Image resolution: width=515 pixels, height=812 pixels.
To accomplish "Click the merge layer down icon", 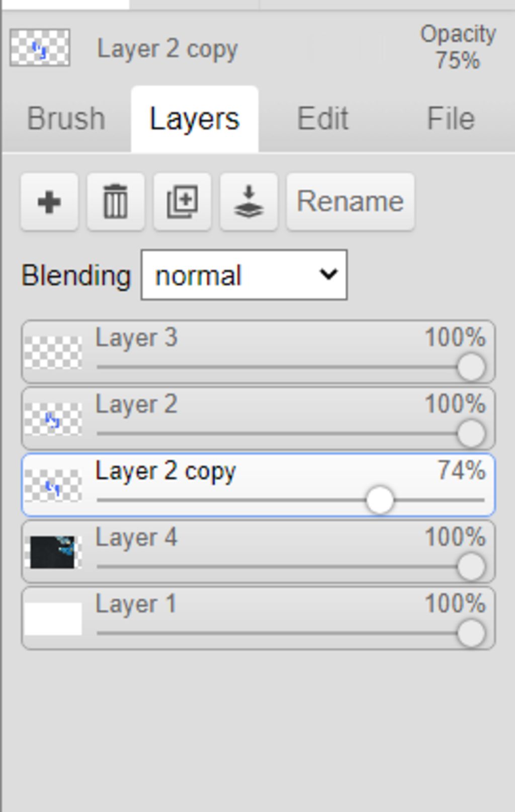I will [248, 202].
